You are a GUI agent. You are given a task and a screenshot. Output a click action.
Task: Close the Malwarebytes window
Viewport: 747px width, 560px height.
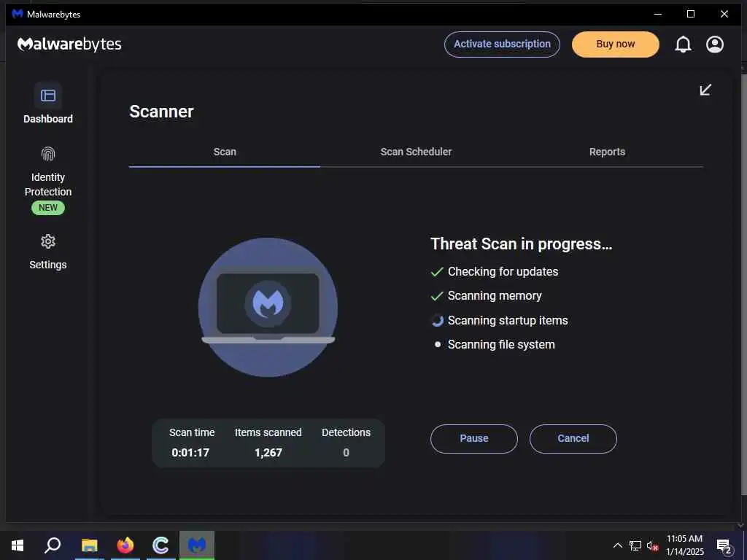[x=724, y=15]
